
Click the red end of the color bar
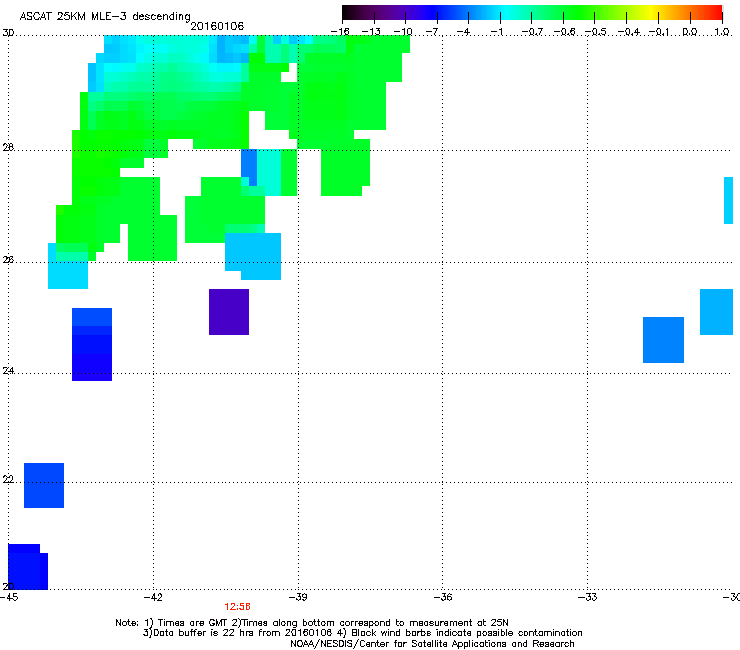pos(713,13)
